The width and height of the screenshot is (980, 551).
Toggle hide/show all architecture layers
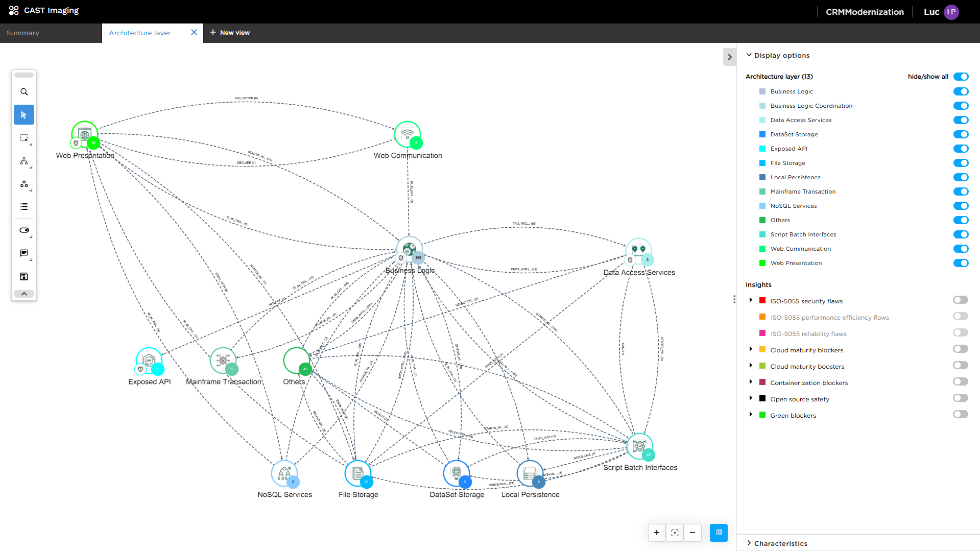(961, 77)
